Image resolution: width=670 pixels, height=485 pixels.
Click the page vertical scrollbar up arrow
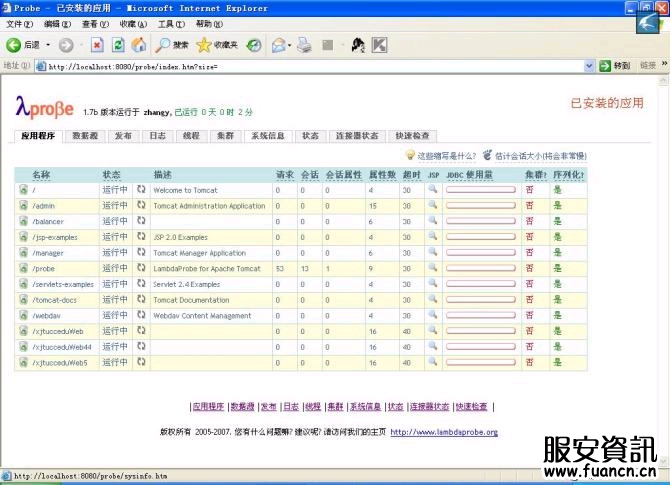tap(664, 80)
